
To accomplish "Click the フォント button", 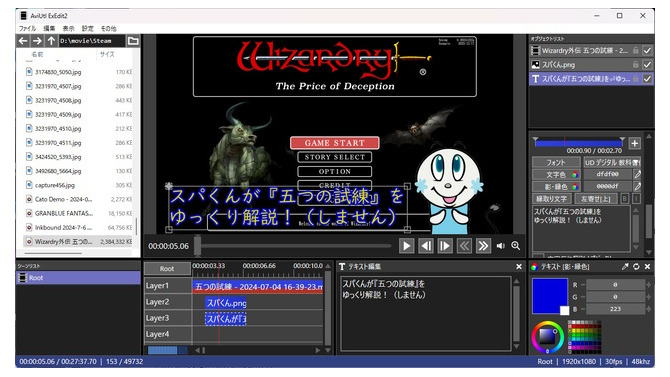I will [x=556, y=162].
